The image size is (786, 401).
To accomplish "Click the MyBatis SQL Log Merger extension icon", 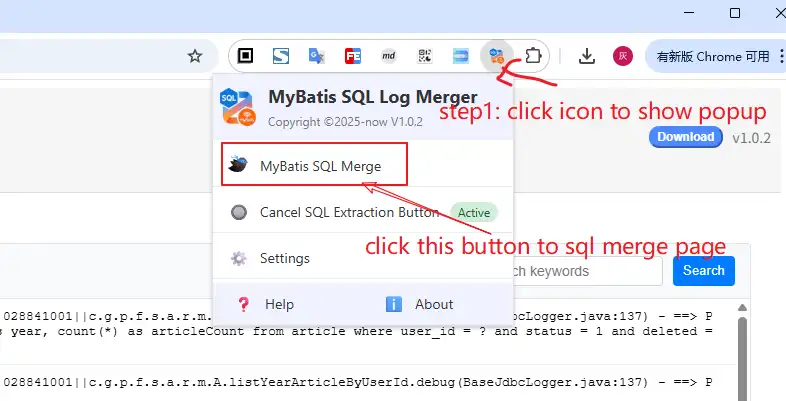I will [x=496, y=56].
